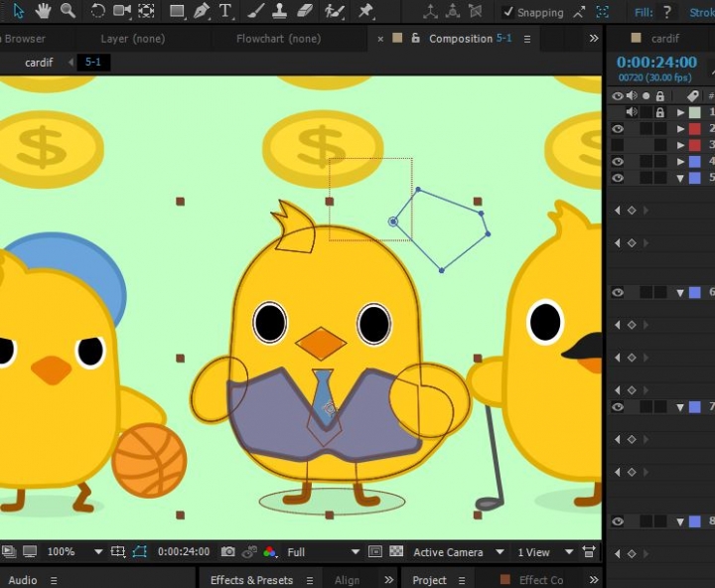Click layer 2 red label color swatch
The image size is (715, 588).
pyautogui.click(x=694, y=129)
